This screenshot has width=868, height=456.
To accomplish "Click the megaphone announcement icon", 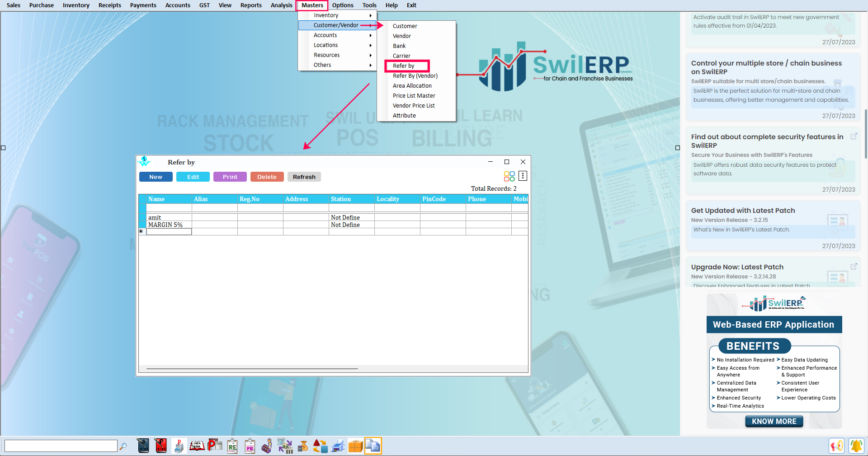I will tap(836, 446).
